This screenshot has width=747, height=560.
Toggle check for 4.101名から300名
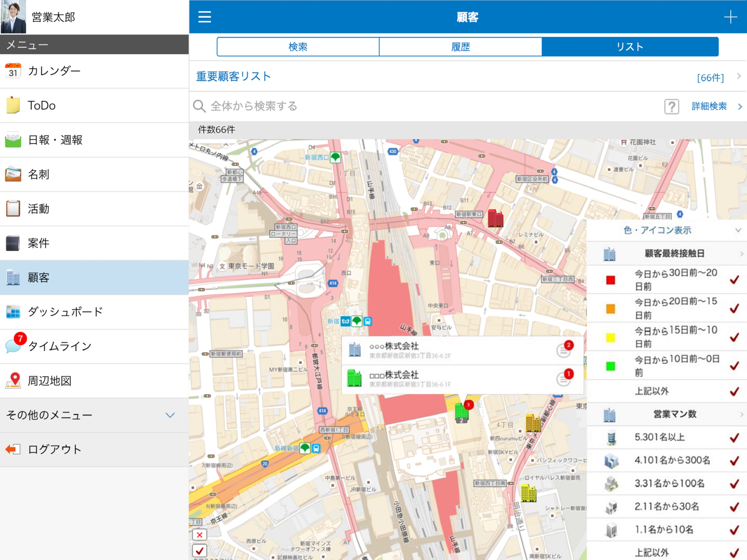tap(734, 460)
